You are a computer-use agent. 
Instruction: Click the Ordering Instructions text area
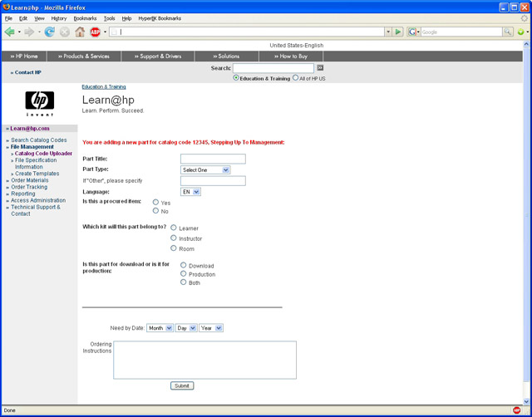point(205,360)
